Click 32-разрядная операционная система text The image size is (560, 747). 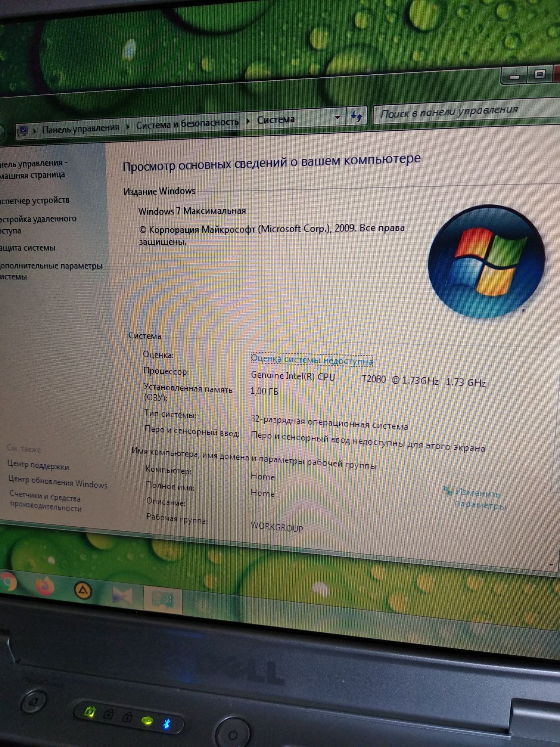(x=329, y=423)
